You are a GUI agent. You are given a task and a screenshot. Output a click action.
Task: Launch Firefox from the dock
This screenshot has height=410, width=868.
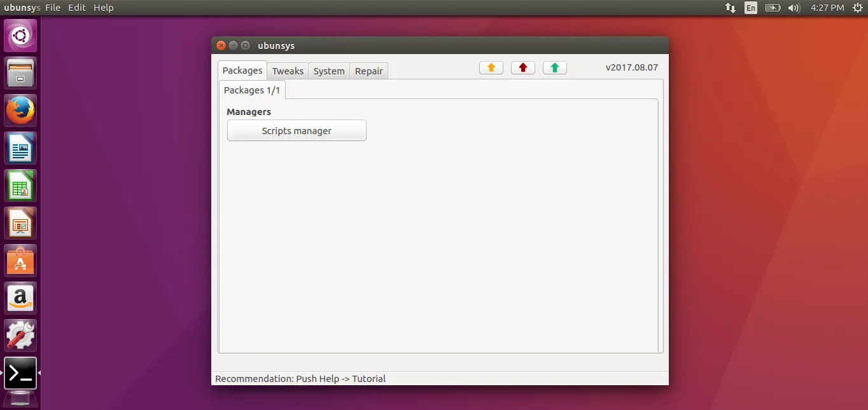pyautogui.click(x=20, y=111)
